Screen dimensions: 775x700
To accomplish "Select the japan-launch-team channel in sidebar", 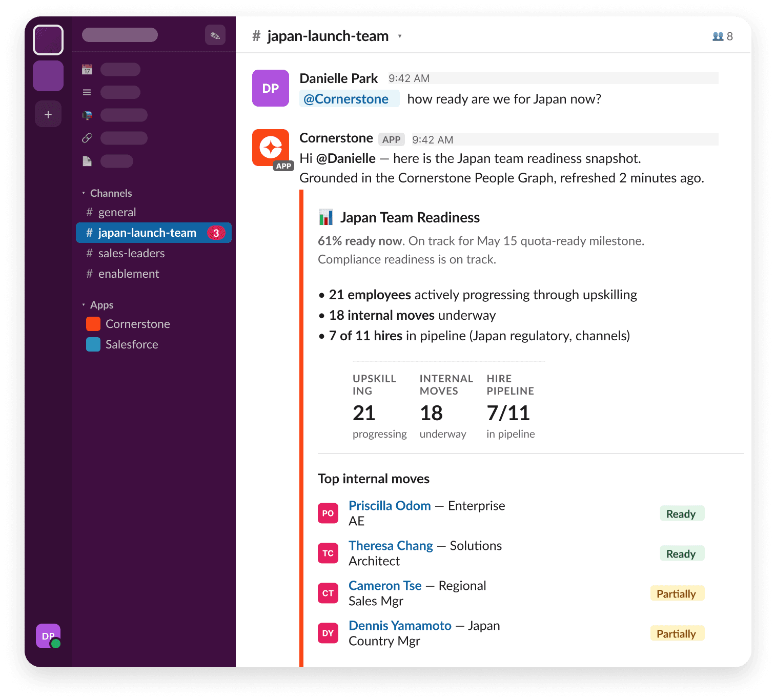I will [x=154, y=233].
